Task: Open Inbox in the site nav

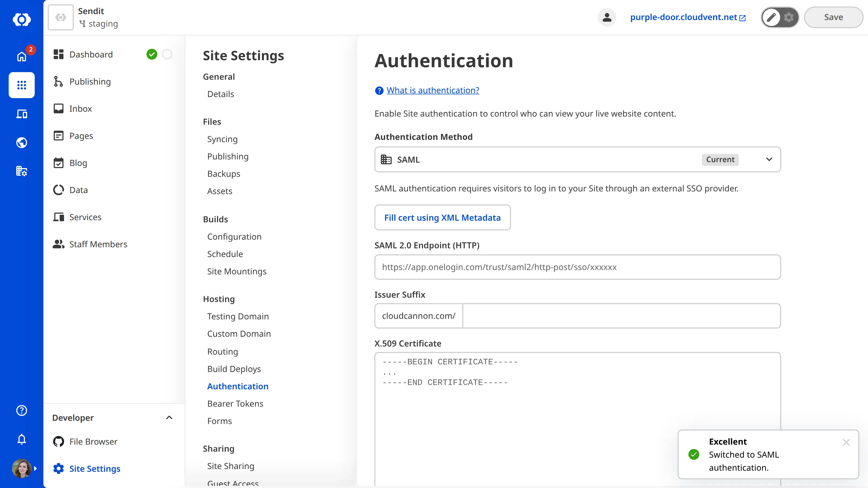Action: [80, 108]
